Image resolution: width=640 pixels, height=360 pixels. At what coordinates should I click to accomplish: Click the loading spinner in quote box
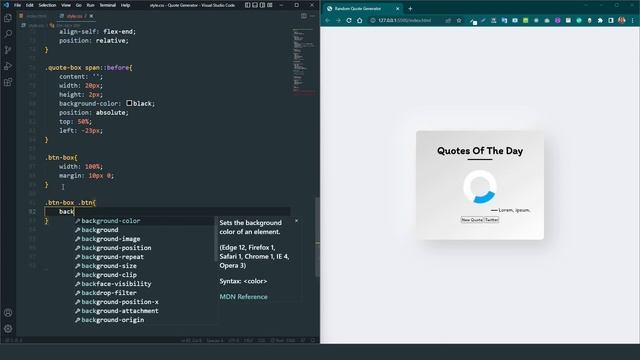(480, 187)
